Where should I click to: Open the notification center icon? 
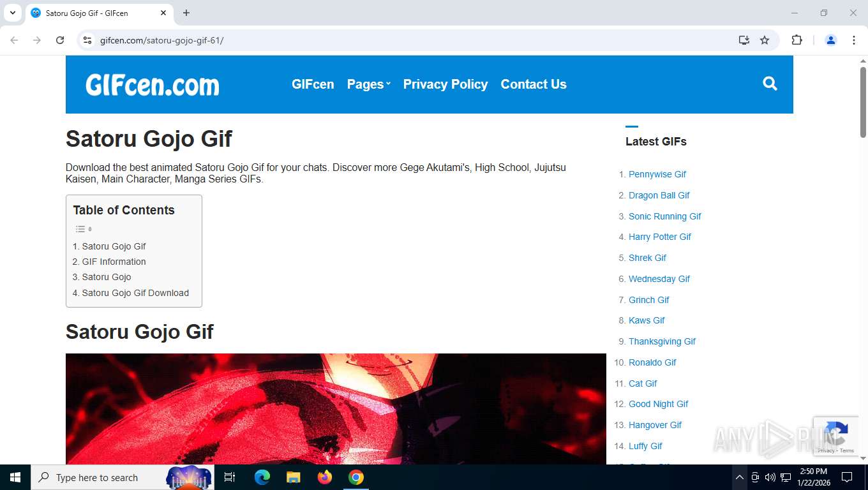coord(847,477)
